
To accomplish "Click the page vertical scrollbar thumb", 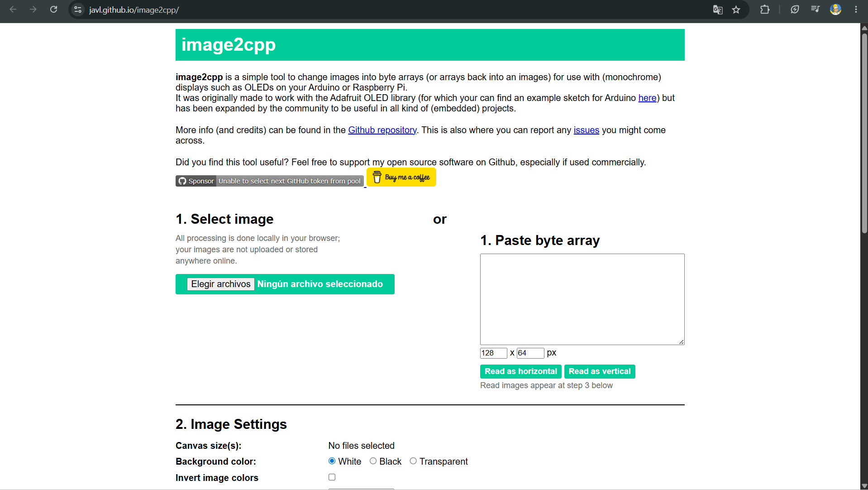I will [x=864, y=134].
